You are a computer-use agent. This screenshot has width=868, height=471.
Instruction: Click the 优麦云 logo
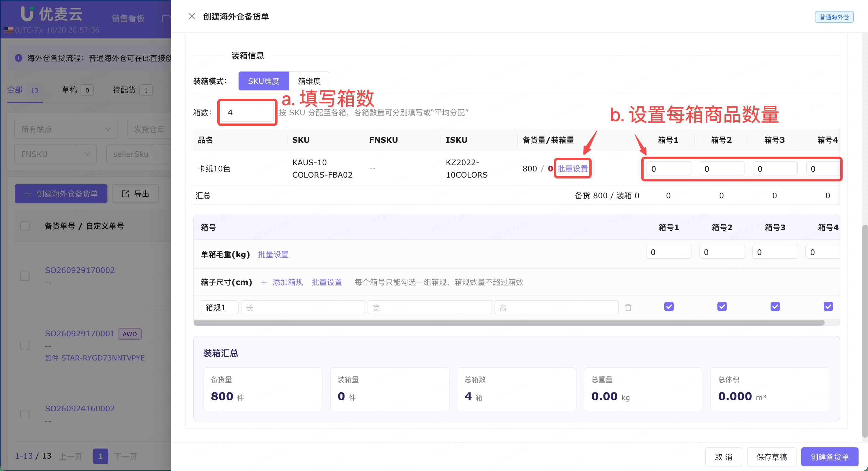(52, 14)
